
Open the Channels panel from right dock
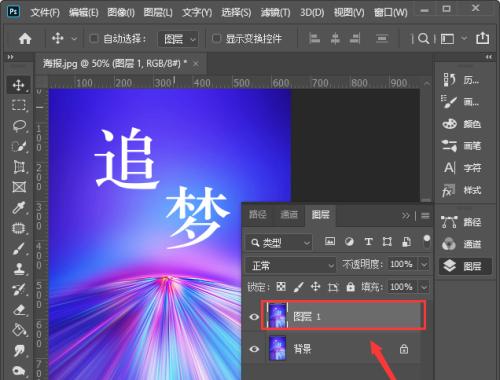click(x=462, y=244)
